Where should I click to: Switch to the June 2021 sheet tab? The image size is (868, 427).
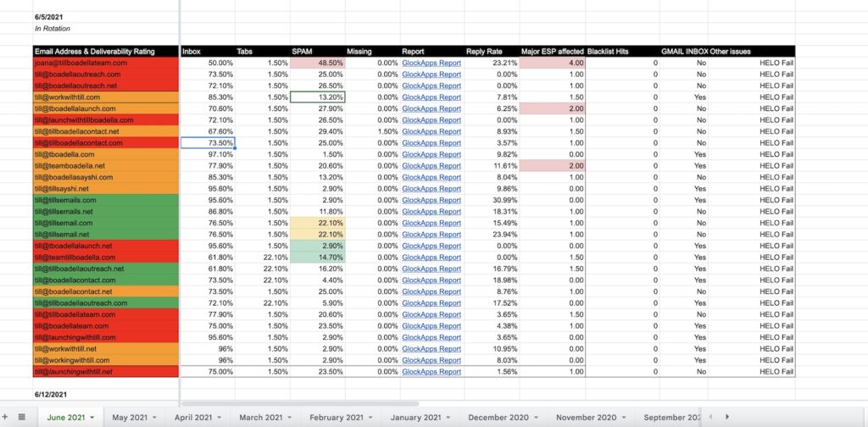tap(66, 418)
